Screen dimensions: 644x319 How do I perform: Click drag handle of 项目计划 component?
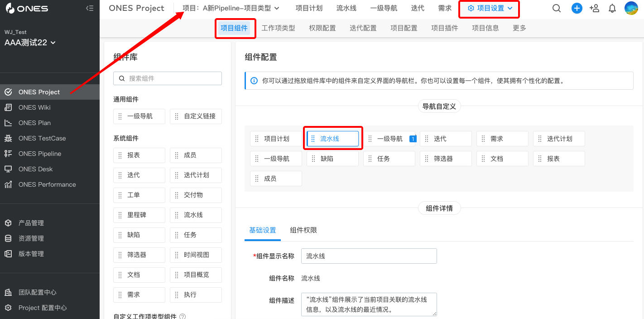pyautogui.click(x=257, y=139)
